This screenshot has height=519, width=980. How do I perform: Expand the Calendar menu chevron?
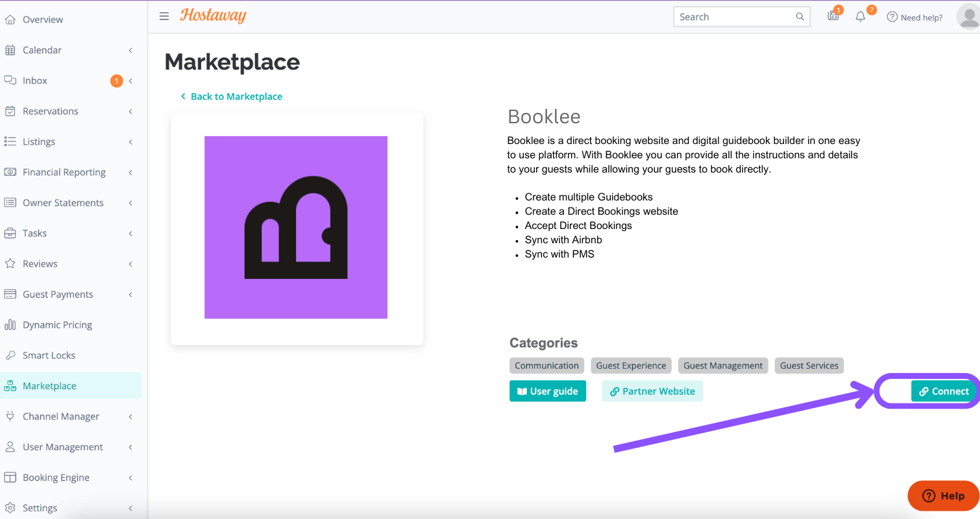point(130,50)
